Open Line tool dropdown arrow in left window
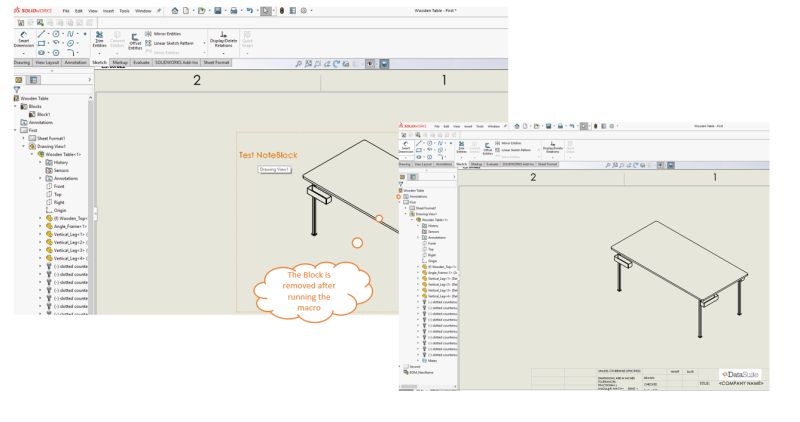 [x=48, y=34]
